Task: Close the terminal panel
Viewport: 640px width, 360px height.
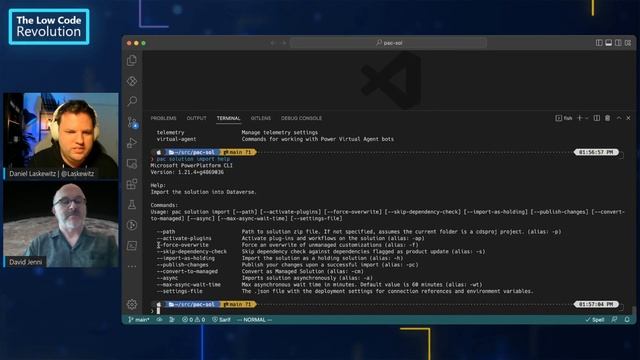Action: [629, 118]
